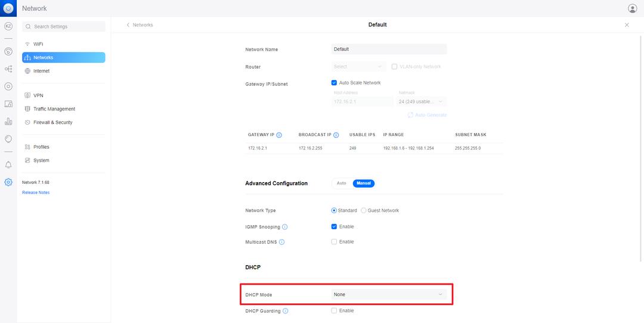
Task: Open the DHCP Mode dropdown
Action: [389, 294]
